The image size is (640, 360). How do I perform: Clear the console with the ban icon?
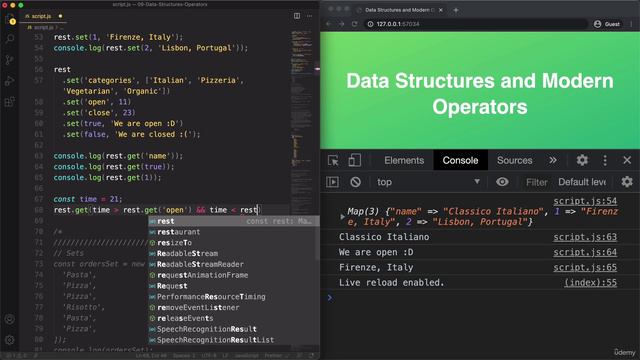355,182
